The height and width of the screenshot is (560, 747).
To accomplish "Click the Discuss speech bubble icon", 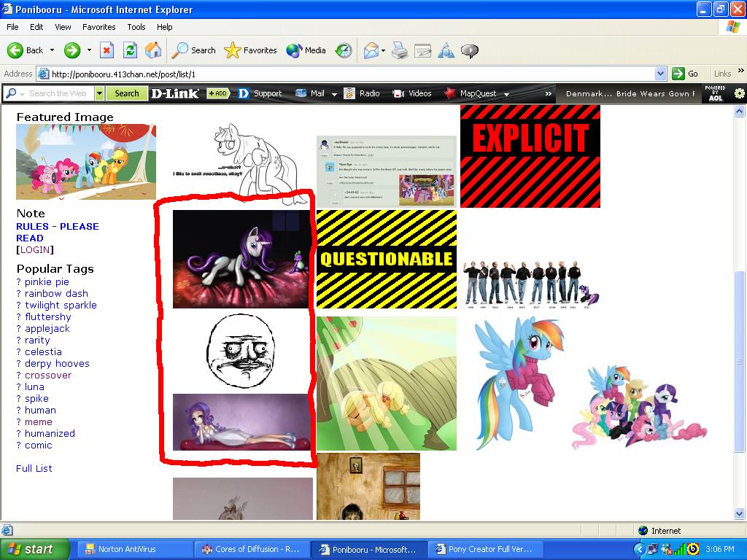I will click(x=470, y=50).
